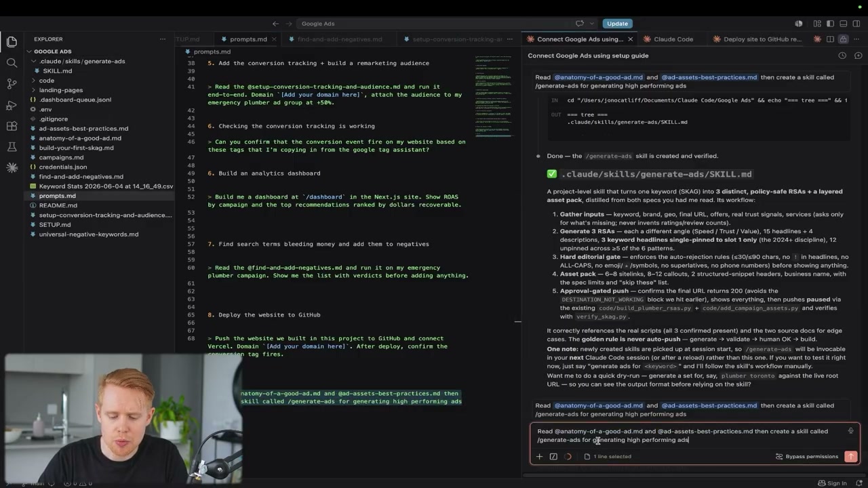Image resolution: width=868 pixels, height=488 pixels.
Task: Toggle the lock group icon
Action: click(843, 39)
